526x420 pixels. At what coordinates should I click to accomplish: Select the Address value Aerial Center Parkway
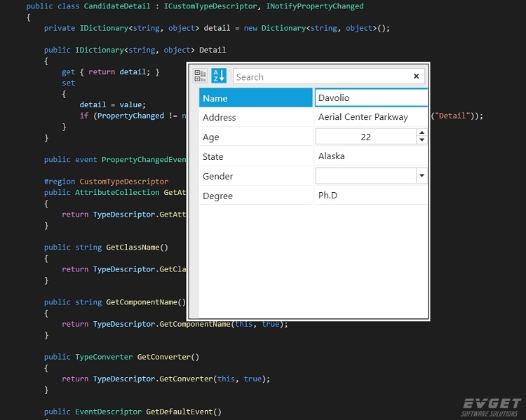pos(363,117)
